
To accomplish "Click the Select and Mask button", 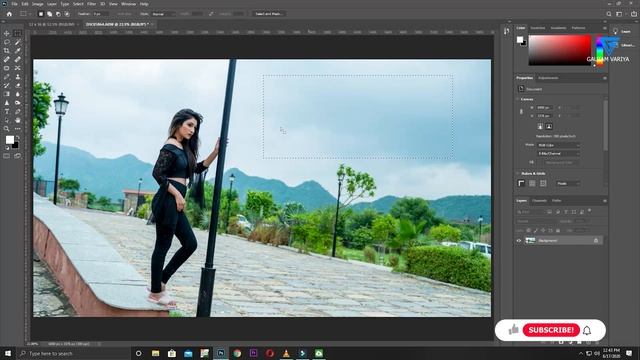I will (268, 14).
